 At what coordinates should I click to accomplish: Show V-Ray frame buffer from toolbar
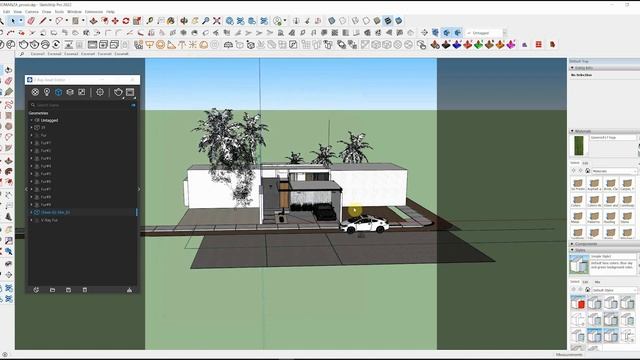pos(92,44)
